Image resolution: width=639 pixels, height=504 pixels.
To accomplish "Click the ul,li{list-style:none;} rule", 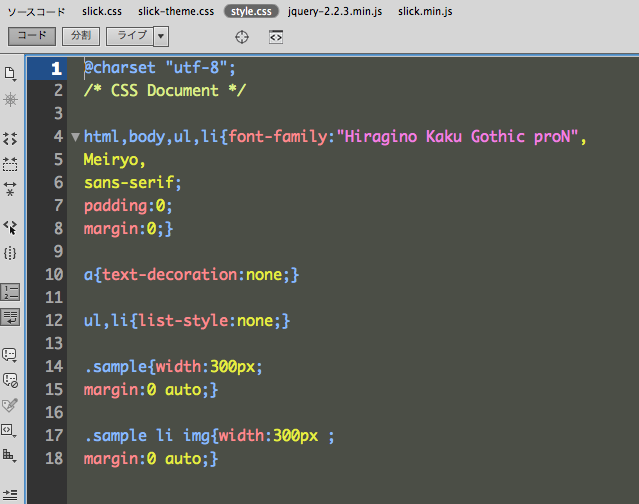I will pyautogui.click(x=187, y=321).
